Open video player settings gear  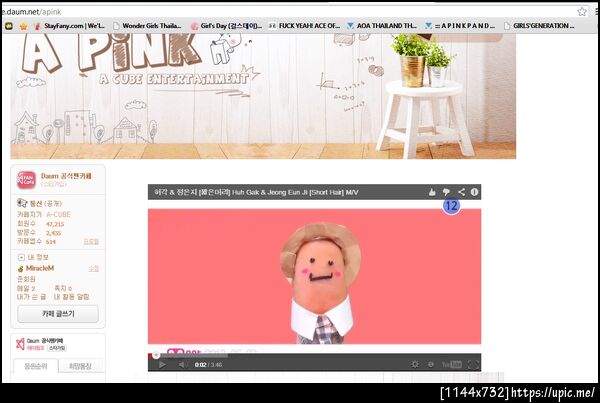[x=415, y=364]
